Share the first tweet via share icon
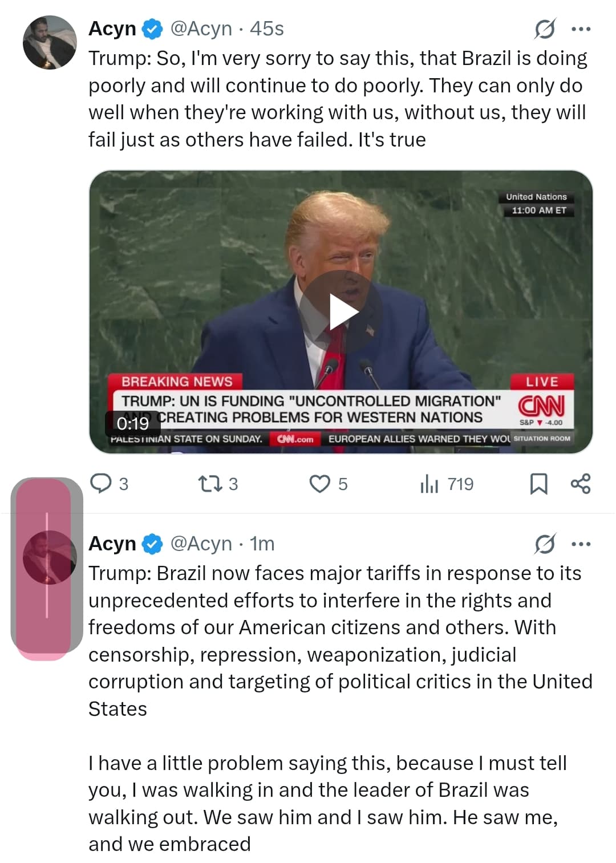Viewport: 616px width, 863px height. (x=581, y=484)
